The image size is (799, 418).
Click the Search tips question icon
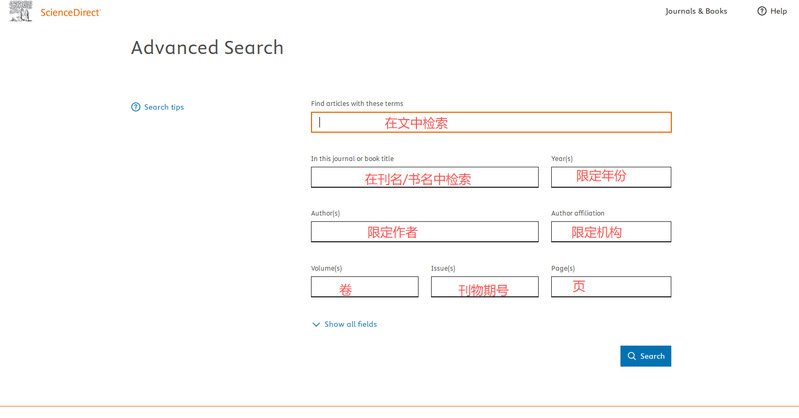point(136,107)
